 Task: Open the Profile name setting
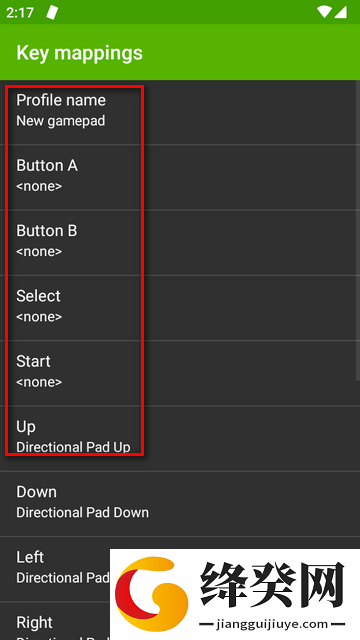pos(180,112)
